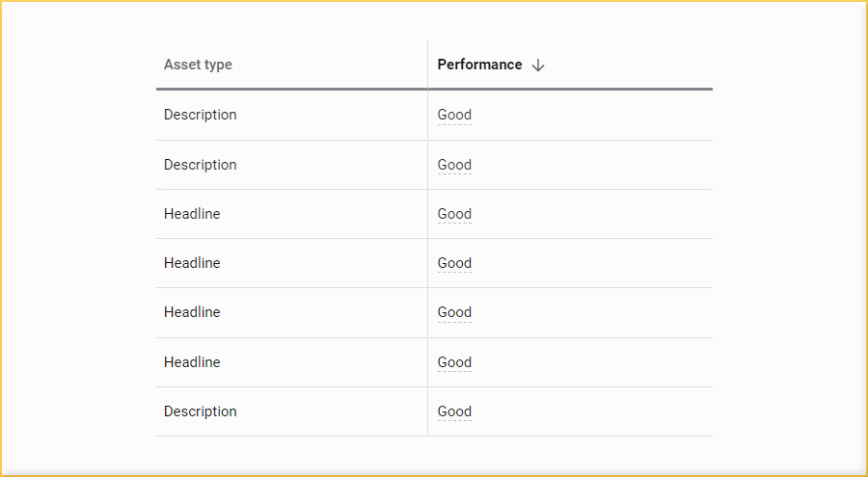Screen dimensions: 868x477
Task: Select Description in the second table row
Action: [x=200, y=165]
